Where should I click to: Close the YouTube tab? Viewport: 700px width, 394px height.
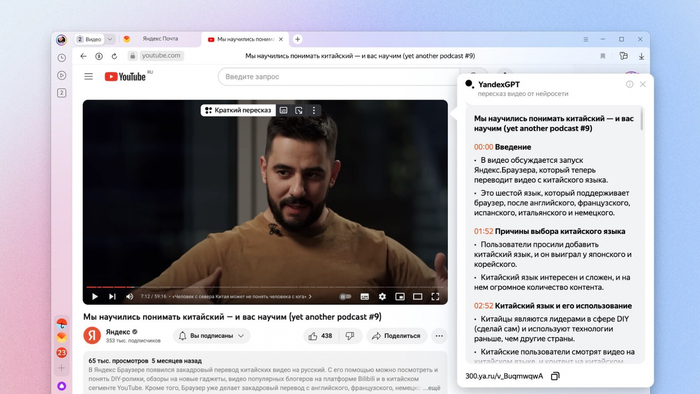[281, 39]
